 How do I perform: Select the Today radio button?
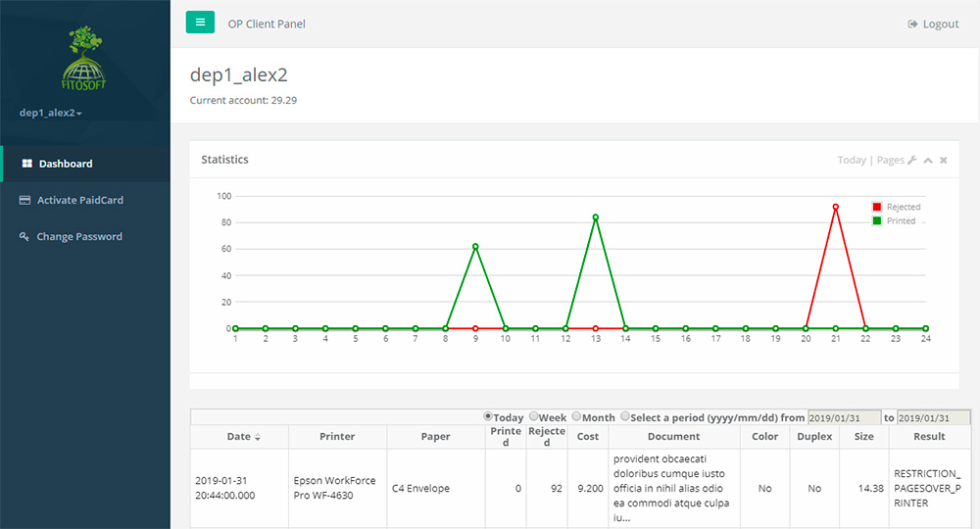tap(488, 416)
